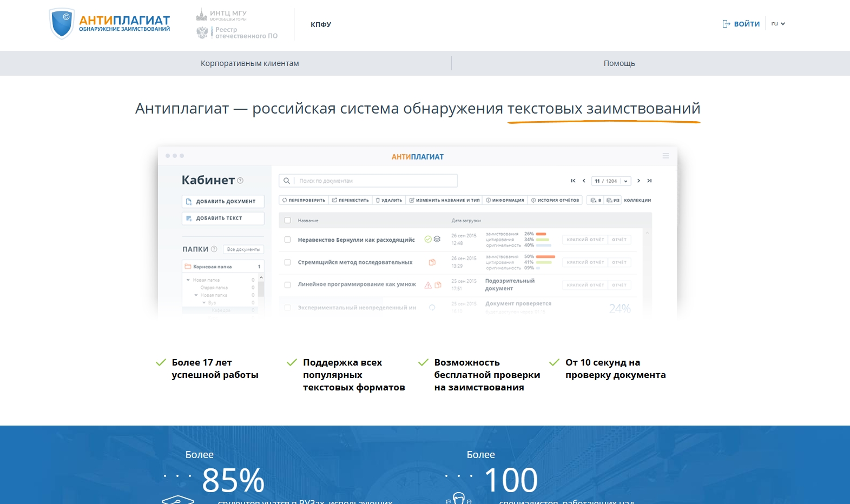
Task: Click the help icon next to Кабинет
Action: click(240, 181)
